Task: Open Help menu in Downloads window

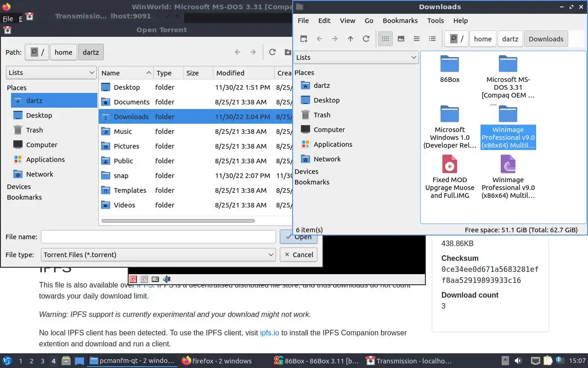Action: click(460, 21)
